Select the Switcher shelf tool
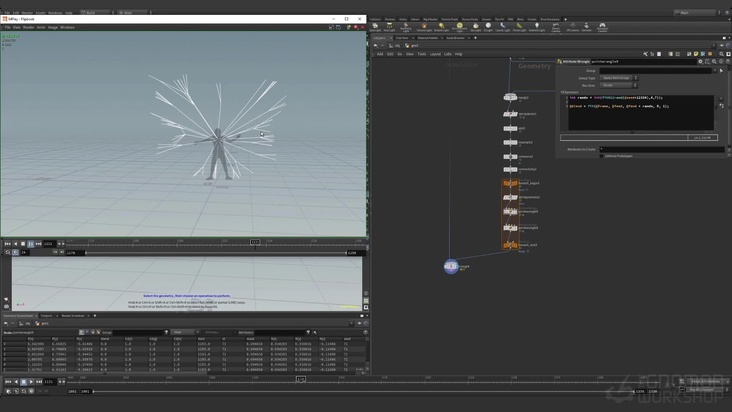732x412 pixels. coord(587,27)
